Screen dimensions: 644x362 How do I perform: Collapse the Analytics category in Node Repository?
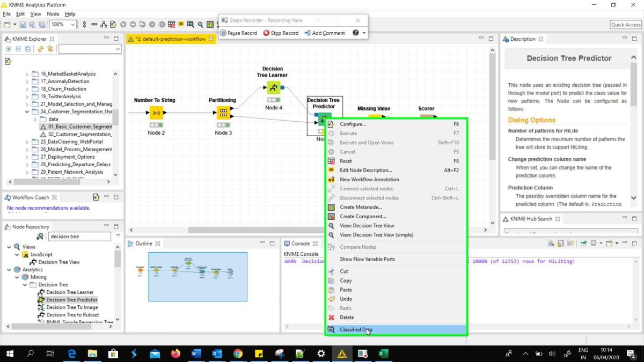(x=9, y=270)
